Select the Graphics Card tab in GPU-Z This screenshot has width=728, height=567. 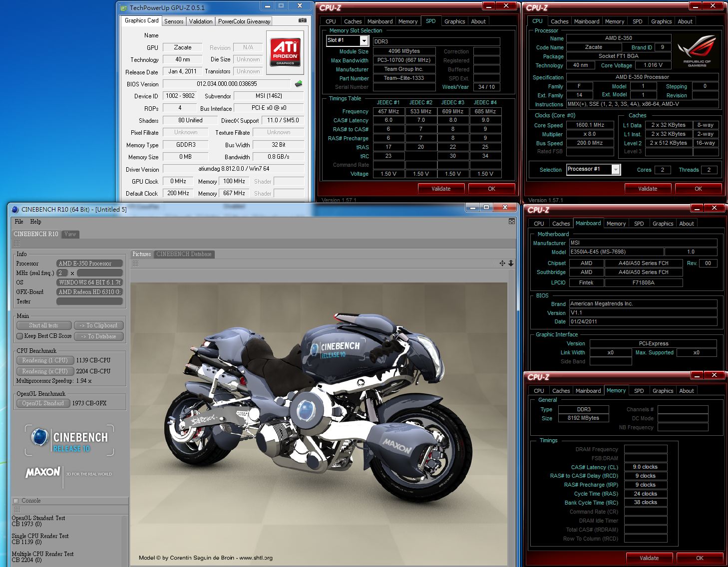[141, 20]
